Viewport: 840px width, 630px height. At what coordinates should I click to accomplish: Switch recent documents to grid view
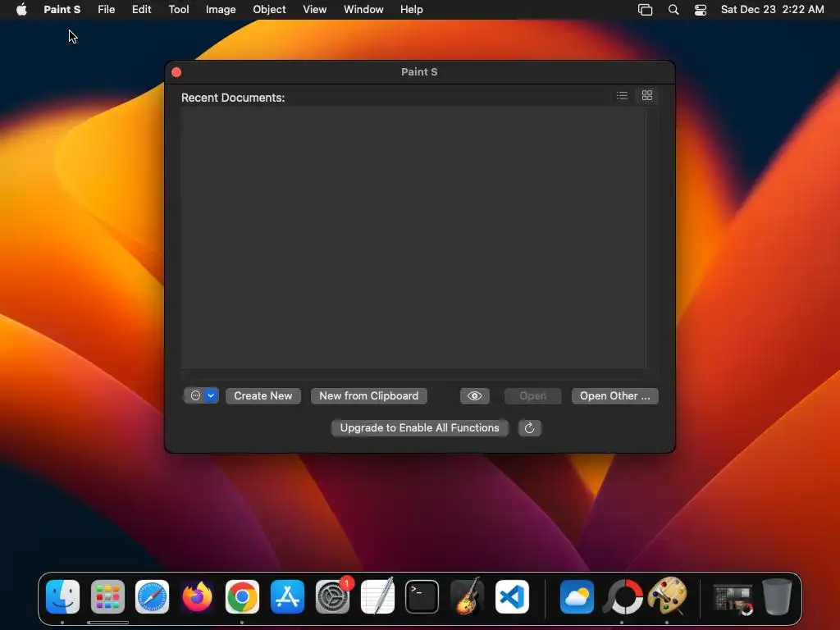[646, 95]
